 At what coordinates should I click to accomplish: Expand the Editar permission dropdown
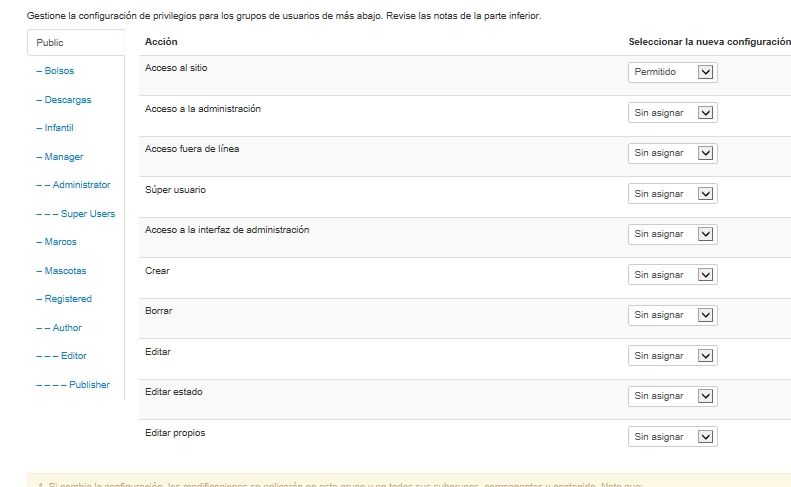coord(672,356)
